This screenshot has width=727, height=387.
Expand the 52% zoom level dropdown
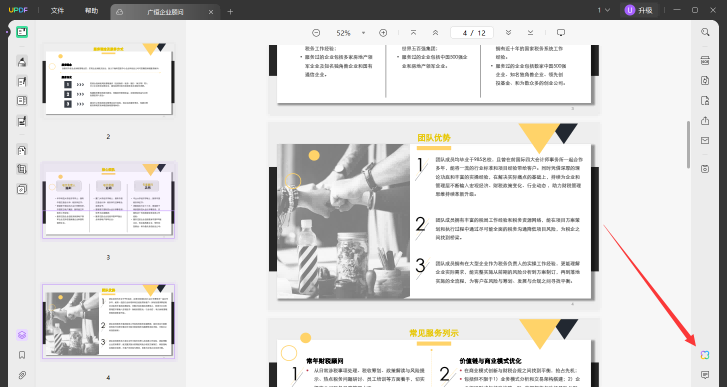point(363,33)
